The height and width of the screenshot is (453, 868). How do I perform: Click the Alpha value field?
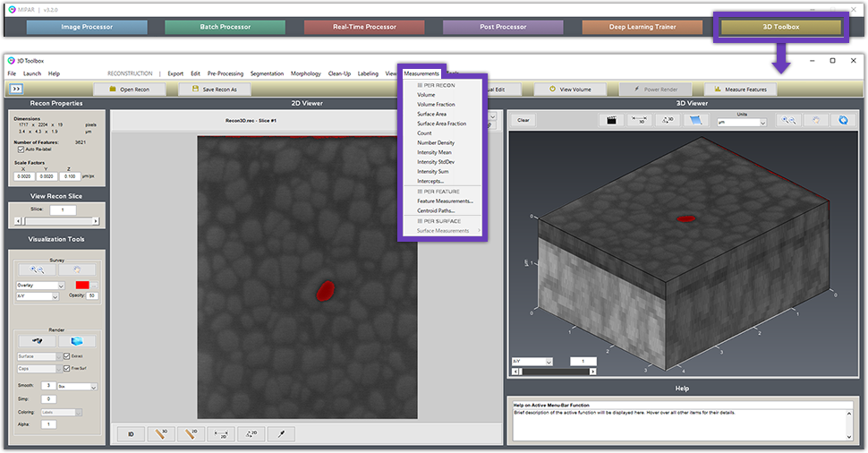(x=48, y=424)
